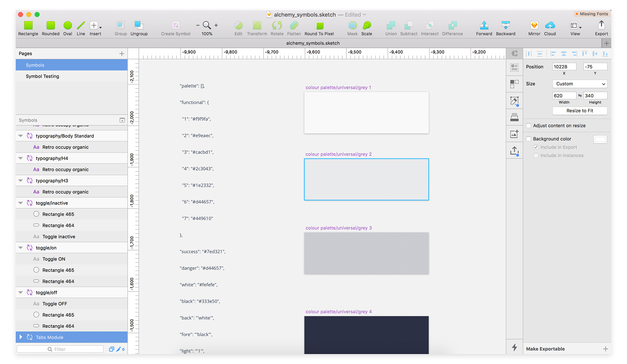Toggle Include in Export checkbox

[x=536, y=147]
